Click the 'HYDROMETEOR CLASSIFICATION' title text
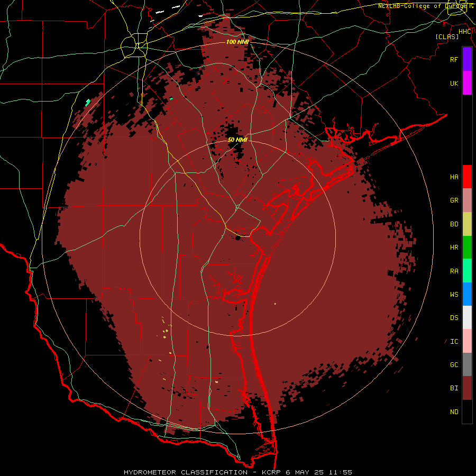The image size is (476, 476). [186, 472]
